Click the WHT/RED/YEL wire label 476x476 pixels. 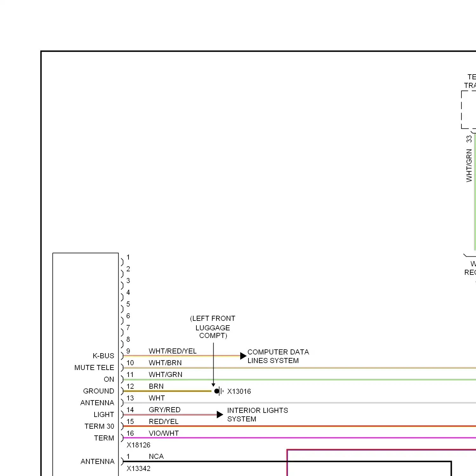pyautogui.click(x=173, y=351)
